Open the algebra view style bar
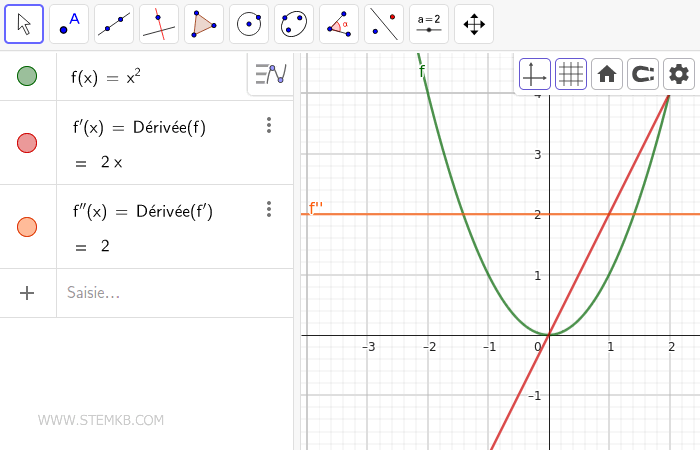This screenshot has height=450, width=700. [x=271, y=74]
